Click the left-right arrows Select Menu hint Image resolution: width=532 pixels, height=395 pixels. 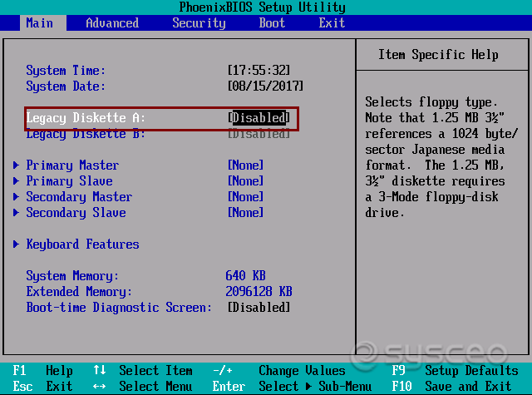(143, 387)
